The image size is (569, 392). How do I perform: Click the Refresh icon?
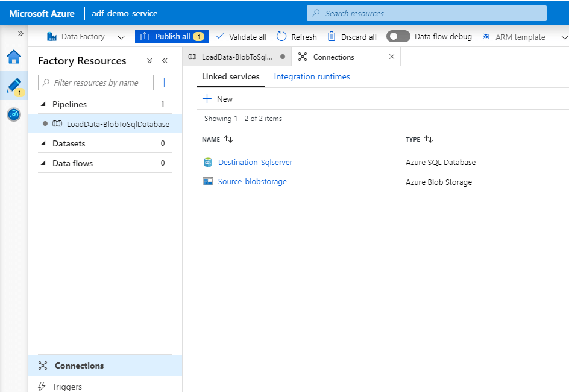(x=281, y=37)
